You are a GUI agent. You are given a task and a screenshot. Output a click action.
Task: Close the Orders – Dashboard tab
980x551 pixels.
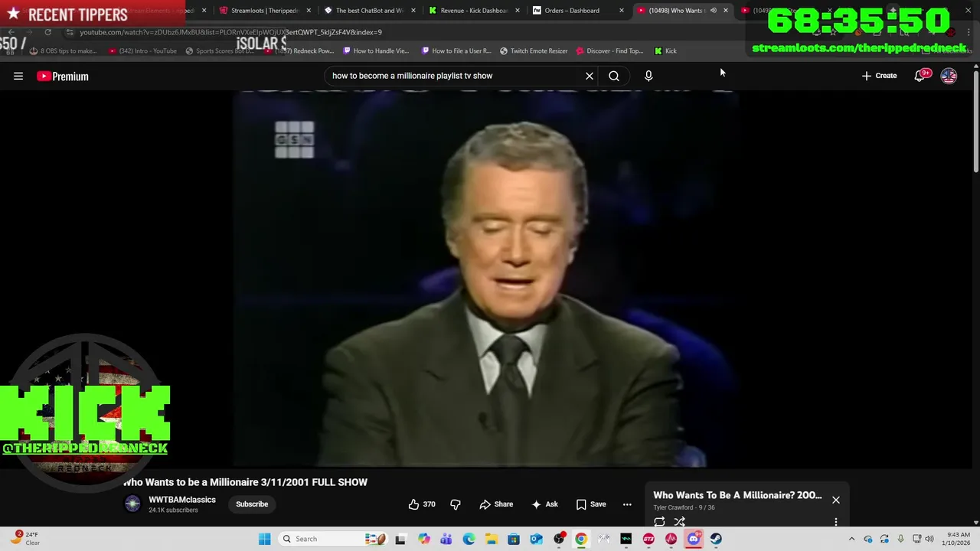pos(622,11)
